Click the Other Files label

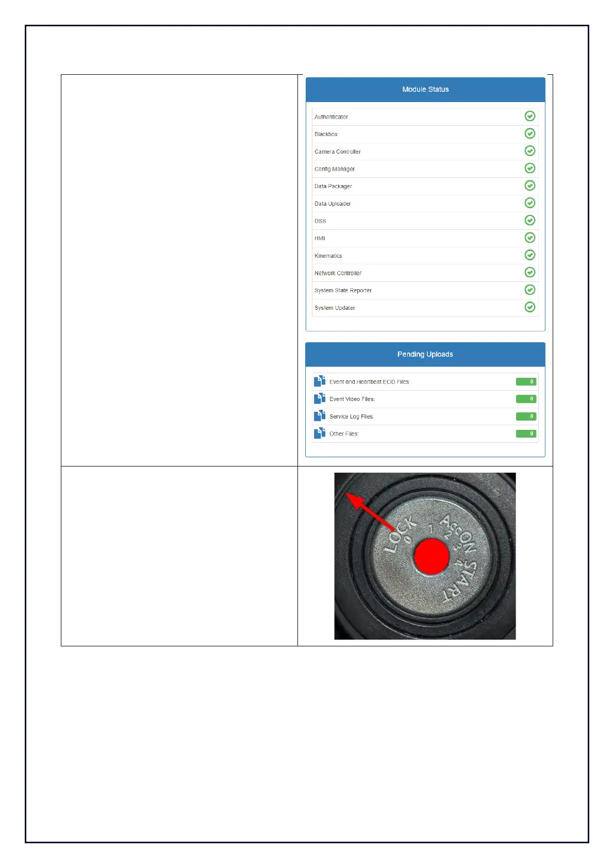[x=344, y=434]
